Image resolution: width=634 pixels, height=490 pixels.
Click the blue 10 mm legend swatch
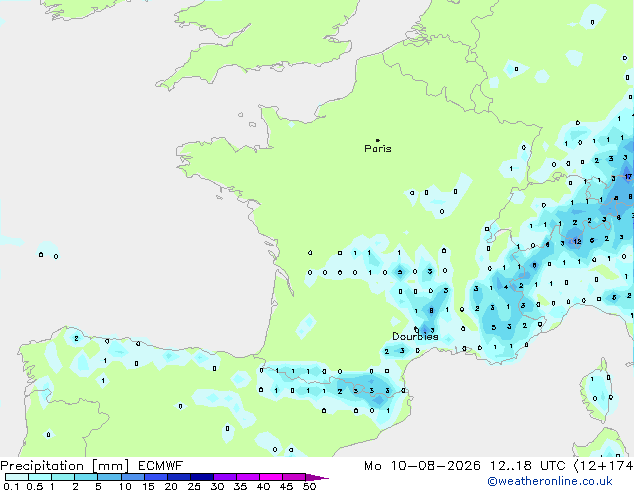[x=133, y=477]
